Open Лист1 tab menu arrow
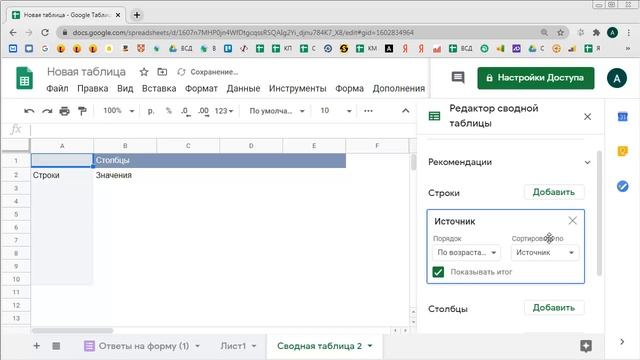640x360 pixels. coord(254,346)
